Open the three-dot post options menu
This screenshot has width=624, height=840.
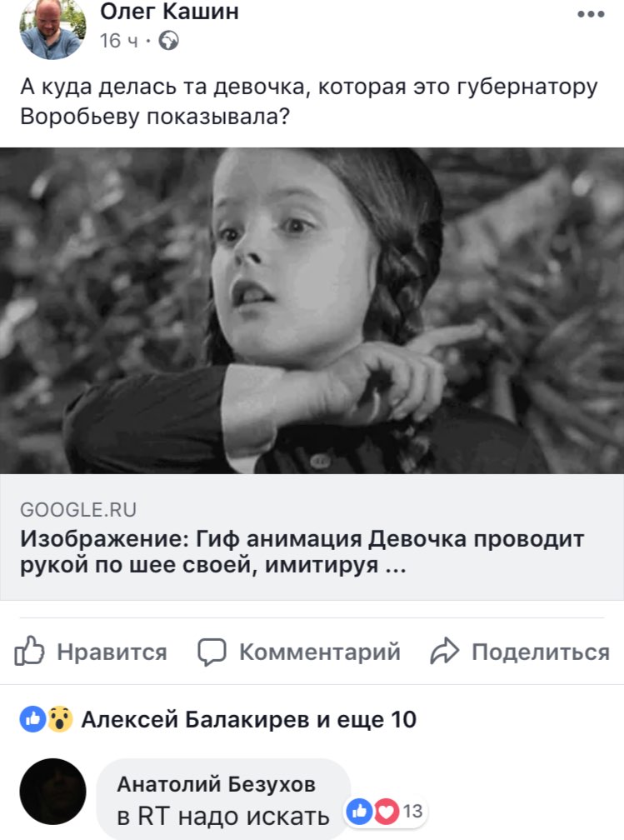pyautogui.click(x=591, y=14)
